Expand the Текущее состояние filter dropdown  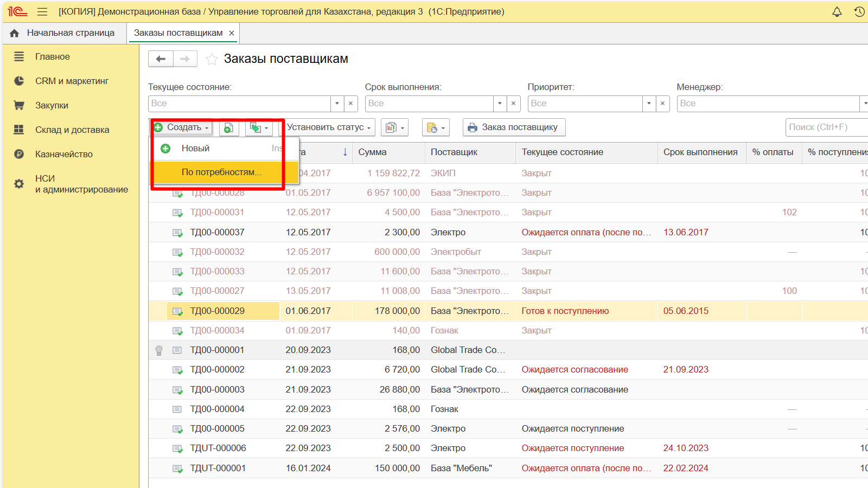coord(337,103)
